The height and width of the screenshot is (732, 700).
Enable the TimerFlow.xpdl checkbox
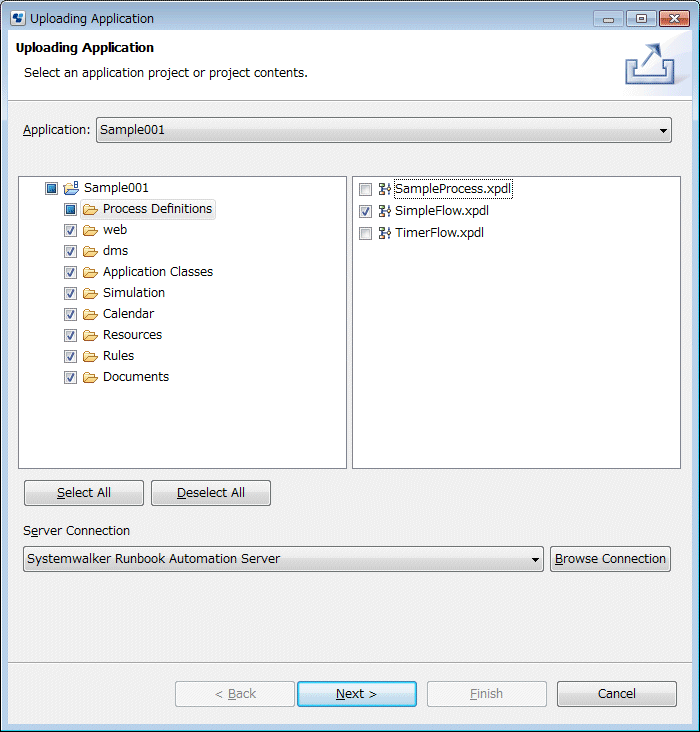[365, 233]
